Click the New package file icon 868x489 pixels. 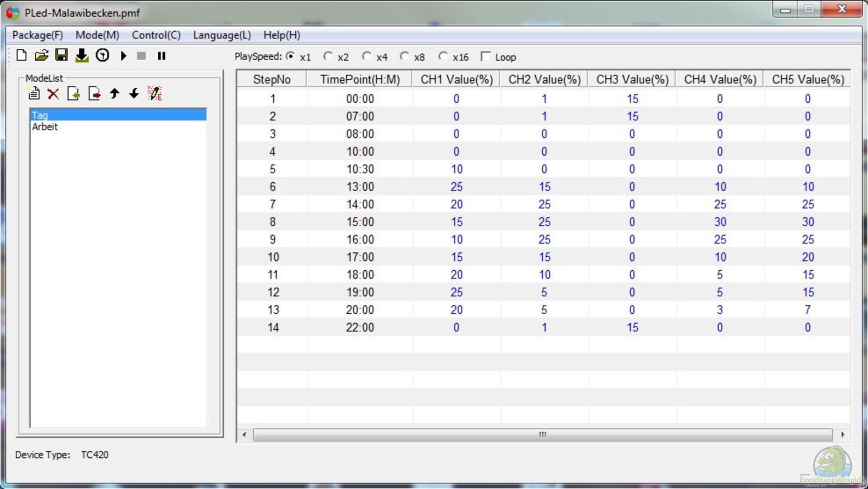click(21, 56)
